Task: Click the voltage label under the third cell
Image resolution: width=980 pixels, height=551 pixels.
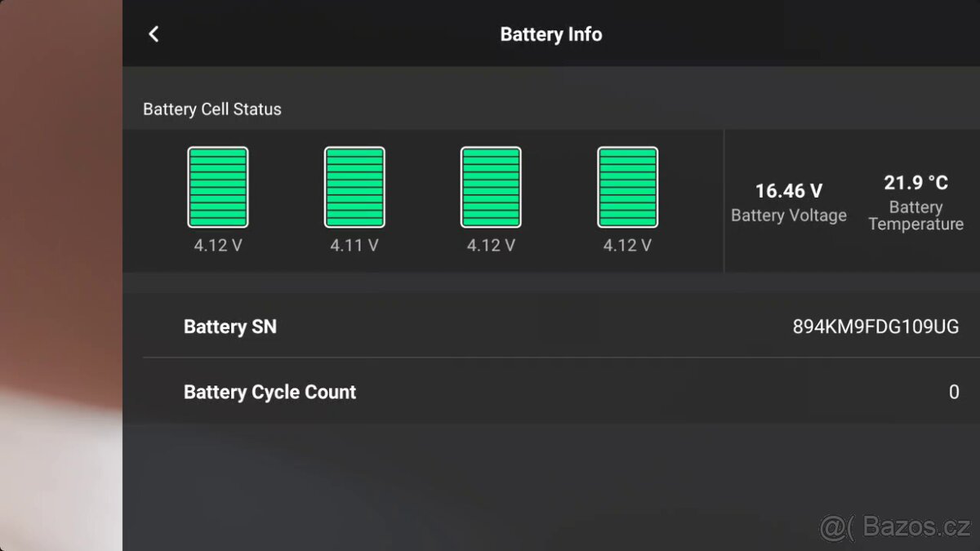Action: [x=491, y=245]
